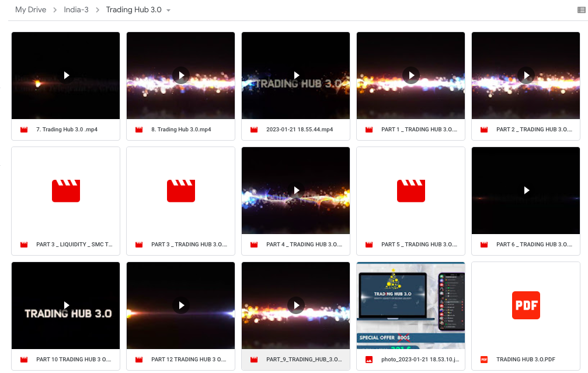The height and width of the screenshot is (373, 588).
Task: Click small PDF icon beside TRADING HUB 3.0.PDF name
Action: click(x=484, y=360)
